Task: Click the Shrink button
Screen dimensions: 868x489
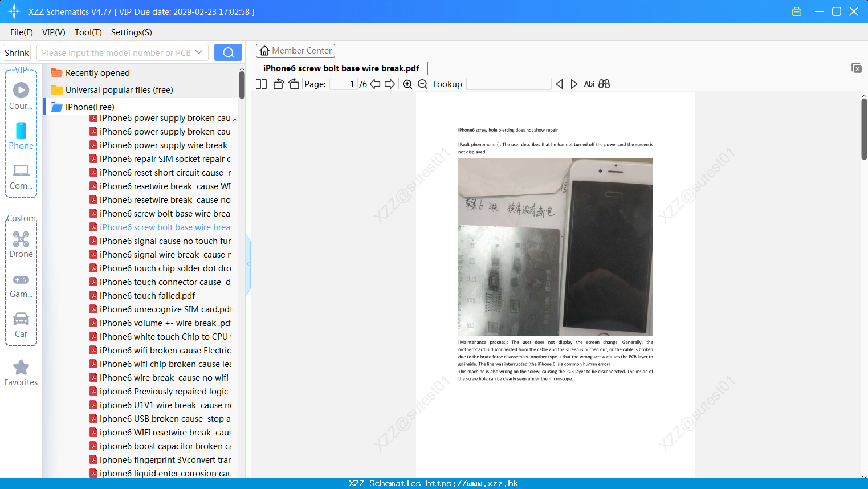Action: pos(17,52)
